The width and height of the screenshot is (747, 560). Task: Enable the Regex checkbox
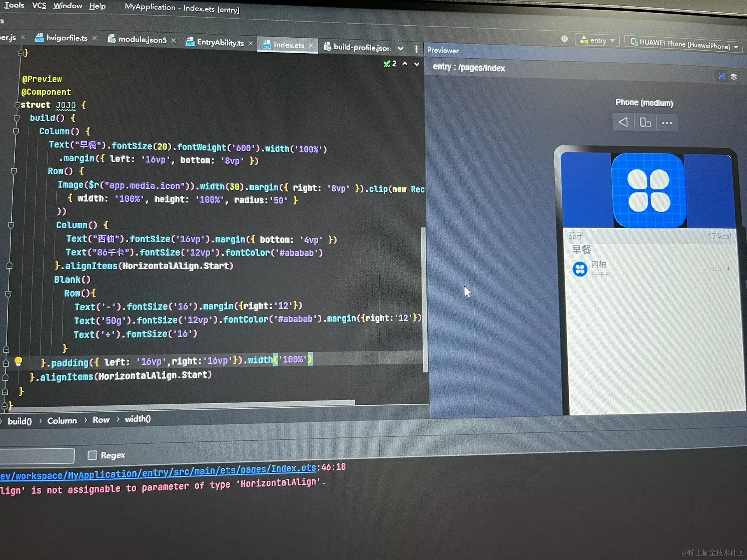(92, 455)
